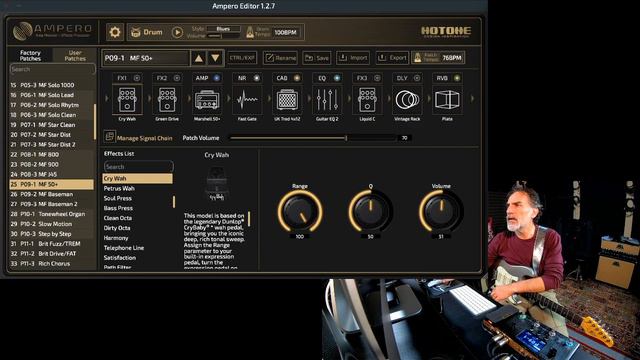Select the Fast Gate noise reducer icon

(247, 100)
